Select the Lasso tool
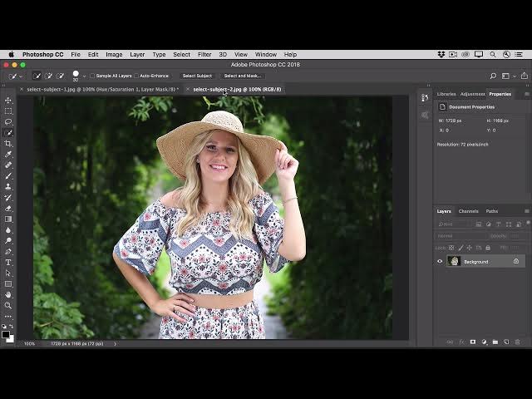The image size is (532, 399). point(8,121)
